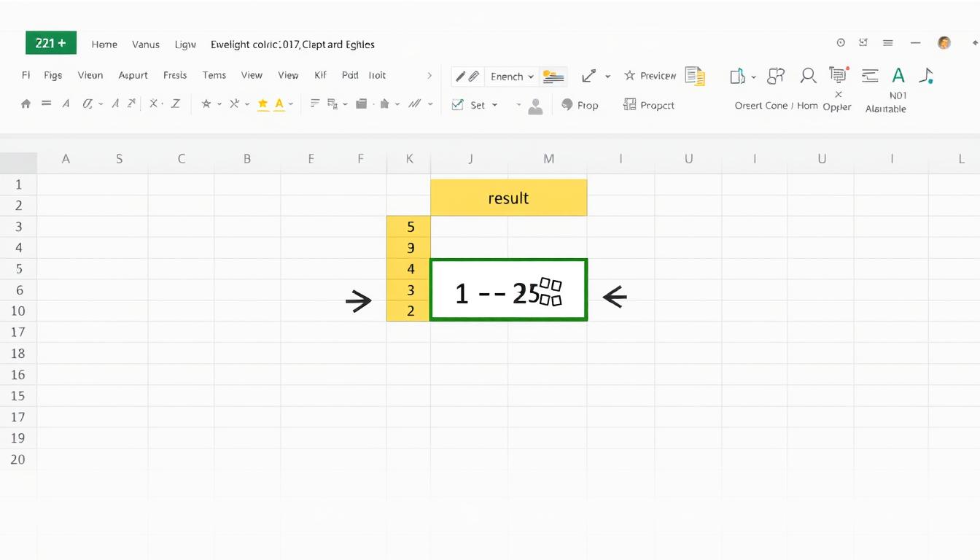The image size is (980, 560).
Task: Open the Ligw tab
Action: [185, 44]
